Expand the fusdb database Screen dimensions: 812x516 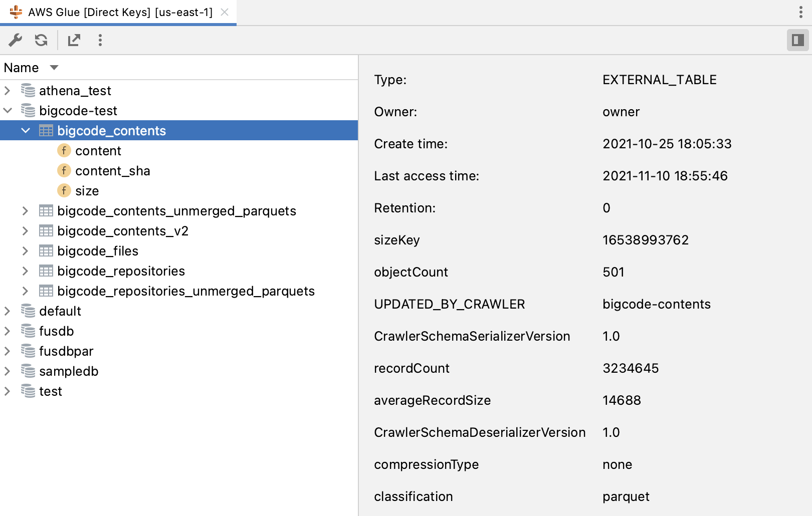point(7,331)
